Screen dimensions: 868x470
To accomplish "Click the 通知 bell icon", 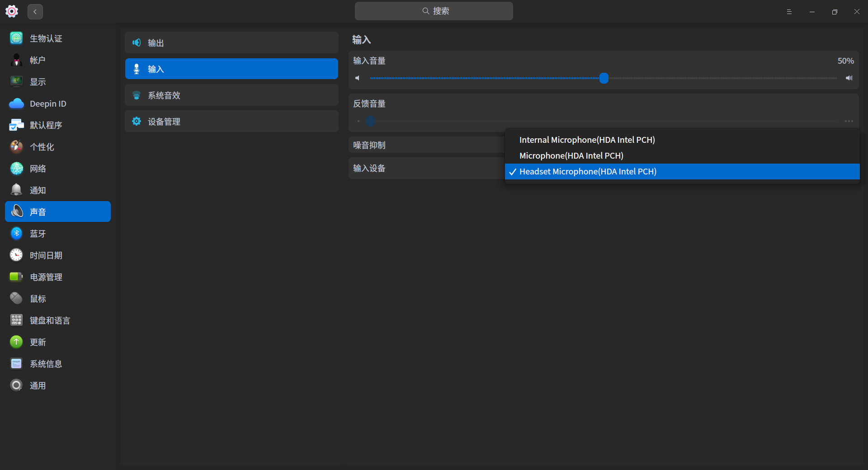I will (16, 190).
